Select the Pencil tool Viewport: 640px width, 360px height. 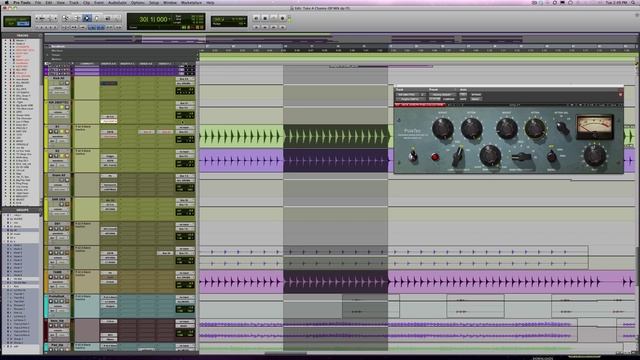click(117, 18)
